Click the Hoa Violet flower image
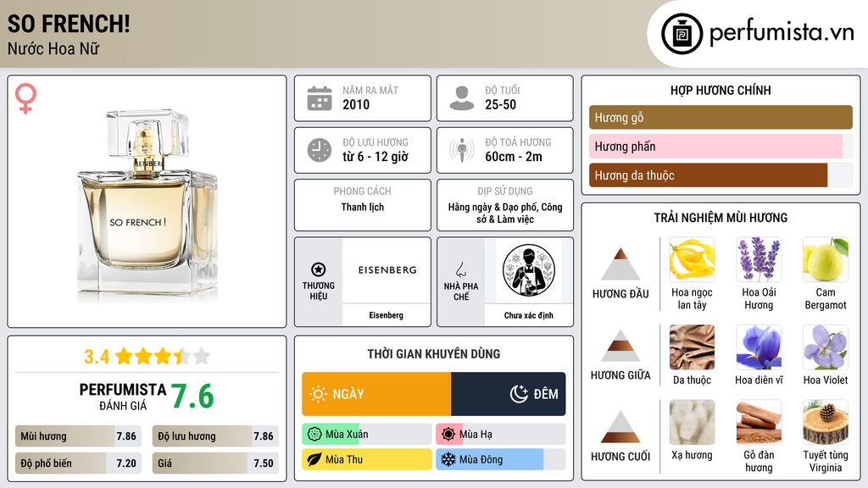The image size is (868, 488). [826, 347]
